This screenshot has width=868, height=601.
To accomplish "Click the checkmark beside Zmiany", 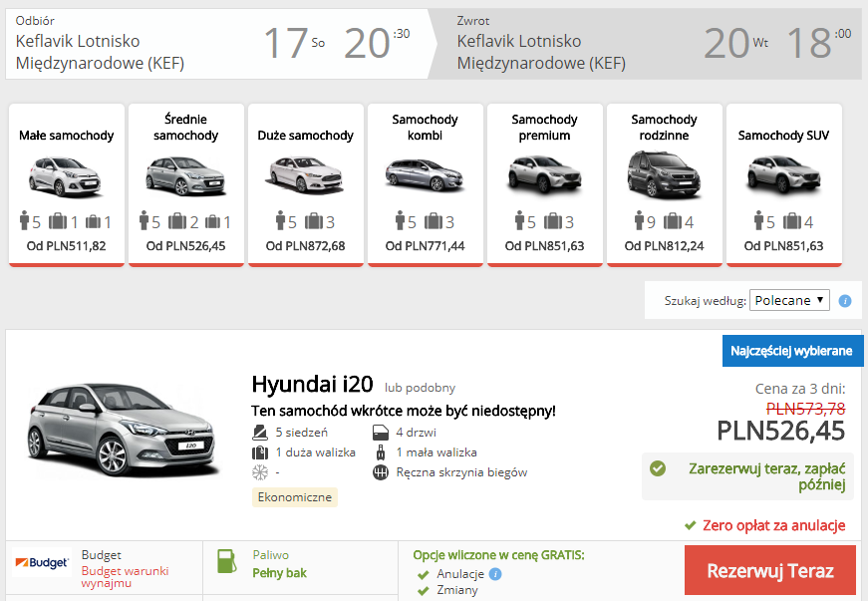I will tap(424, 591).
